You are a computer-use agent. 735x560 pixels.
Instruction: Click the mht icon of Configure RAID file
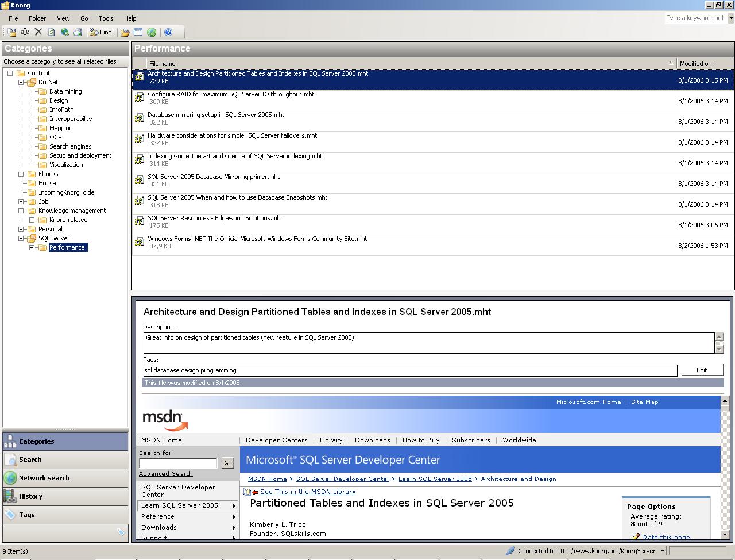point(140,98)
